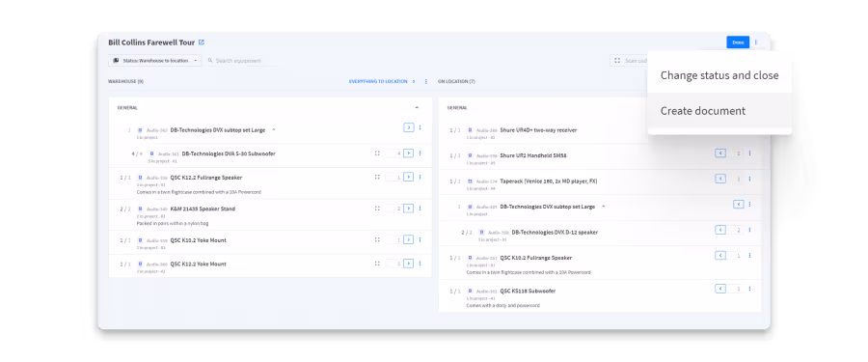Open options for Warehouse DVX subtop set Large
The height and width of the screenshot is (362, 868).
[420, 127]
